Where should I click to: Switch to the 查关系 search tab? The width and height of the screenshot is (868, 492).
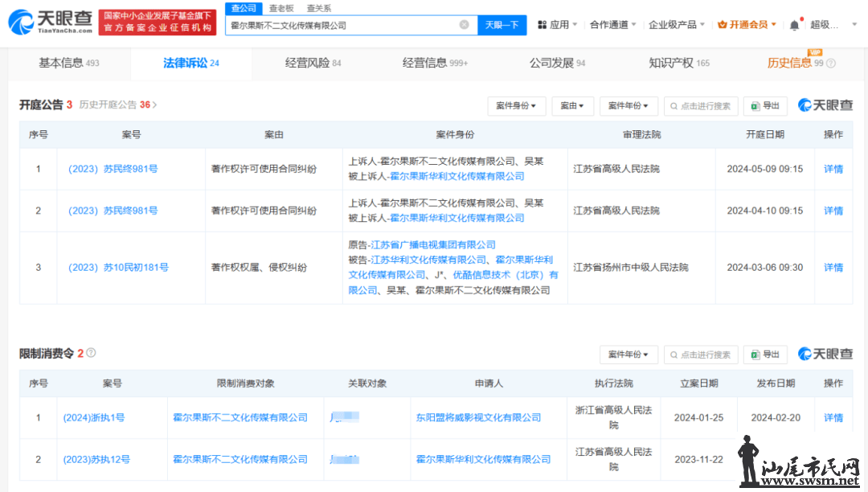coord(319,8)
